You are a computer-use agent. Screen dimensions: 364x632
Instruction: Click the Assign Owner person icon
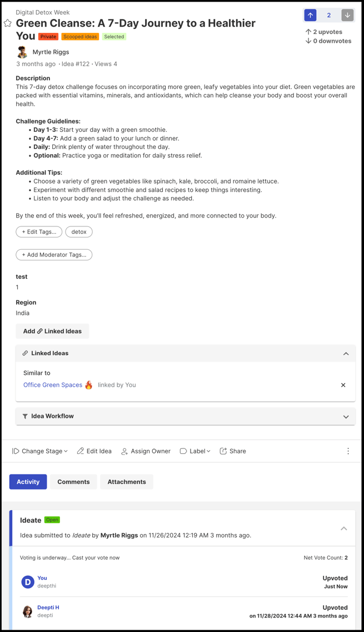tap(124, 451)
